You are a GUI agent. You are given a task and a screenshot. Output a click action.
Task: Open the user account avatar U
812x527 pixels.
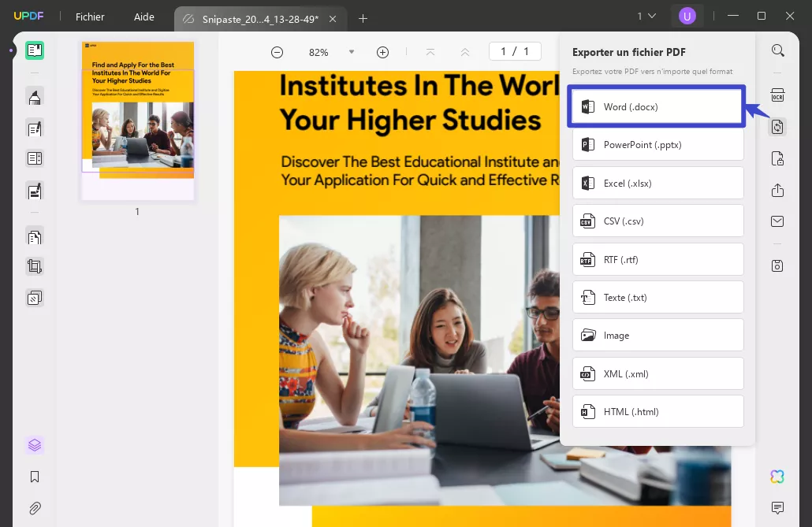coord(687,17)
